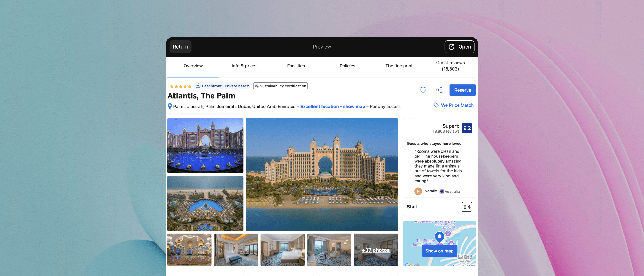Click the share icon
The width and height of the screenshot is (644, 276).
439,90
